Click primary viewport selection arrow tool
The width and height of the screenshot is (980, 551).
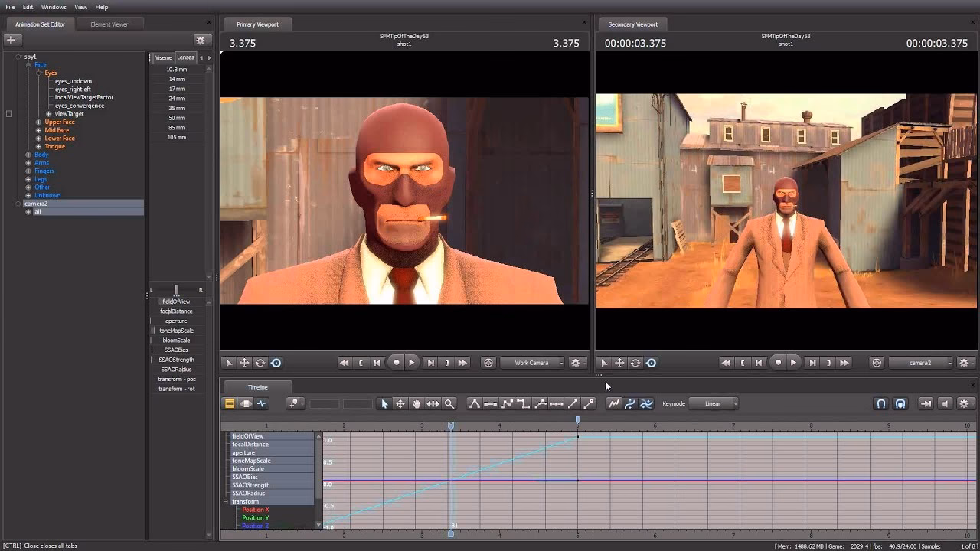[x=228, y=363]
